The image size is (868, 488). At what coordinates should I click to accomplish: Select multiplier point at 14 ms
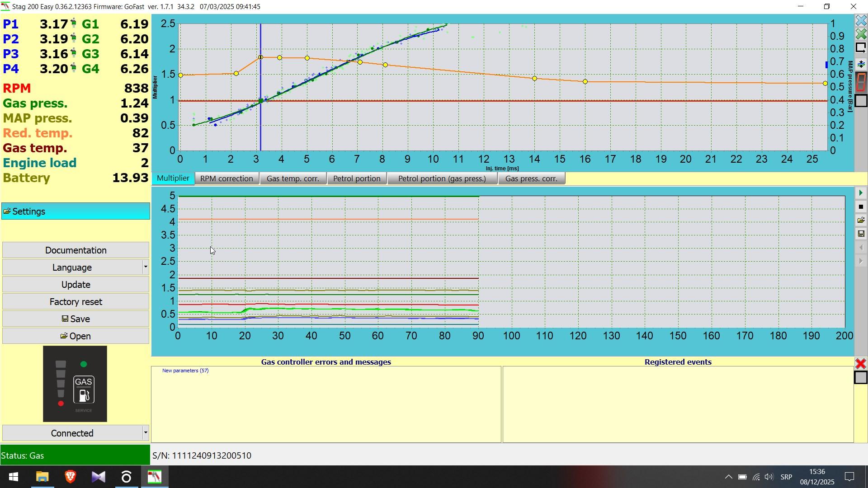click(534, 79)
